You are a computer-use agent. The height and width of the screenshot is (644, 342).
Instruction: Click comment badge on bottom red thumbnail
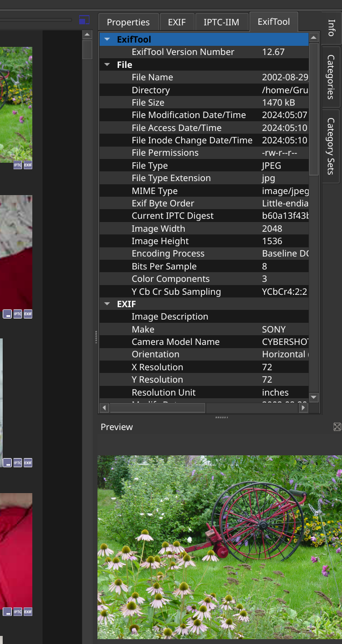8,612
